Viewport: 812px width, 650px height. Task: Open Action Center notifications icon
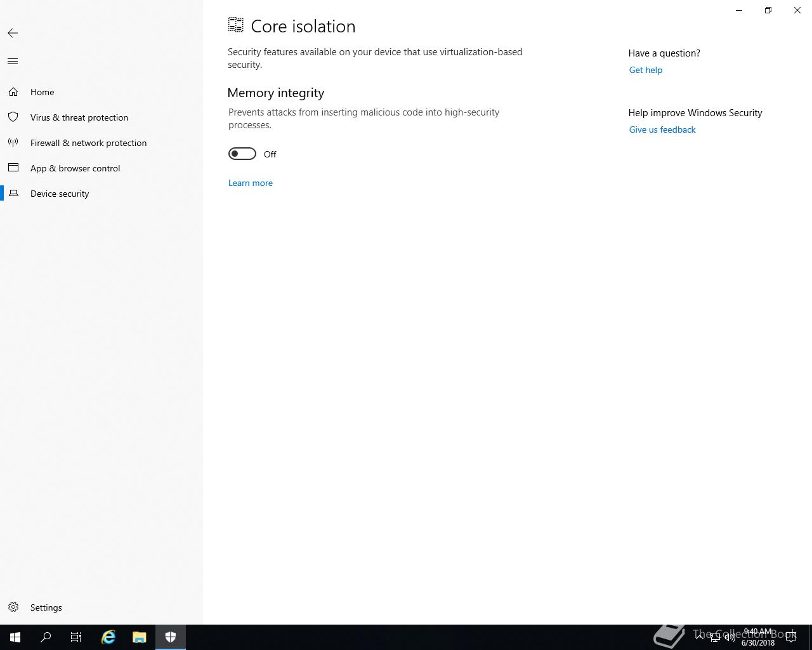tap(791, 637)
